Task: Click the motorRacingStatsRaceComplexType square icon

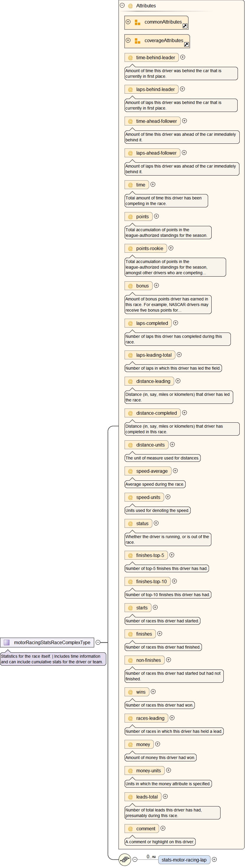Action: coord(7,642)
